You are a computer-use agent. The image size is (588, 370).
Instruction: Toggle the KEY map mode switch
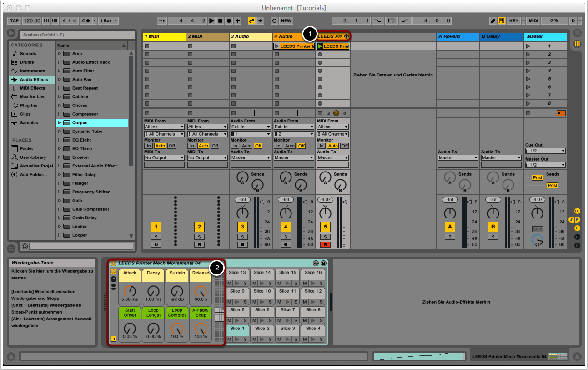[513, 21]
